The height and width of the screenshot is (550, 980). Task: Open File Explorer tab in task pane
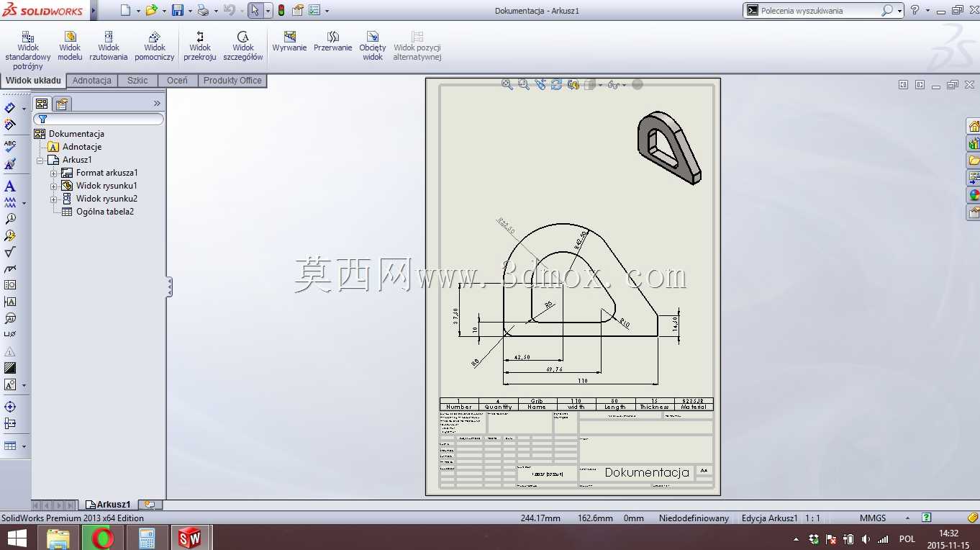coord(974,161)
